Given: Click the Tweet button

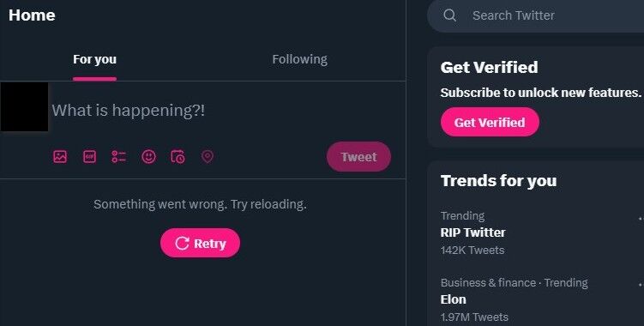Looking at the screenshot, I should (358, 157).
